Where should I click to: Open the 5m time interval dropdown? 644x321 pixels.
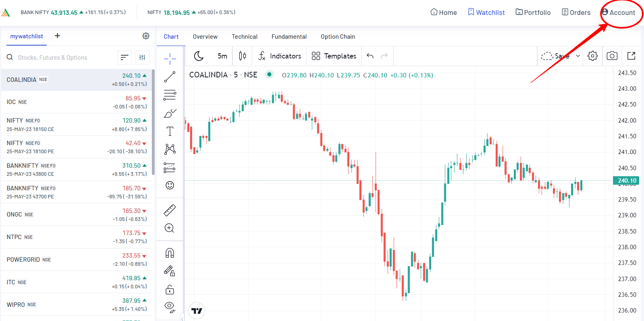222,56
